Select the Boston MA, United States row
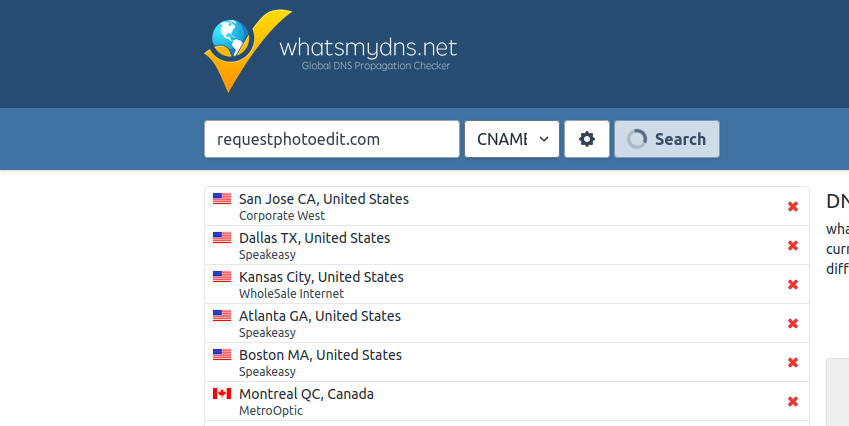The width and height of the screenshot is (849, 426). point(507,362)
